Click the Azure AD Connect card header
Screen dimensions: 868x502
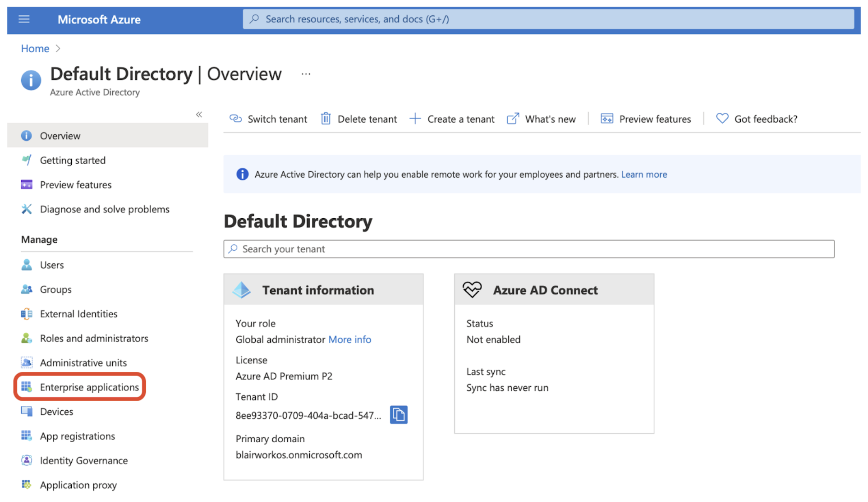tap(554, 290)
